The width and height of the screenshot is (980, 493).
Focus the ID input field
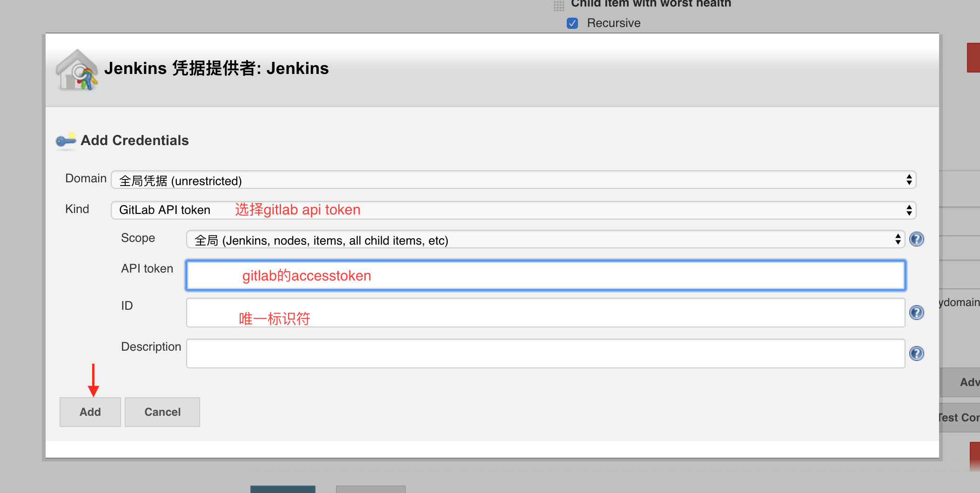click(x=545, y=313)
